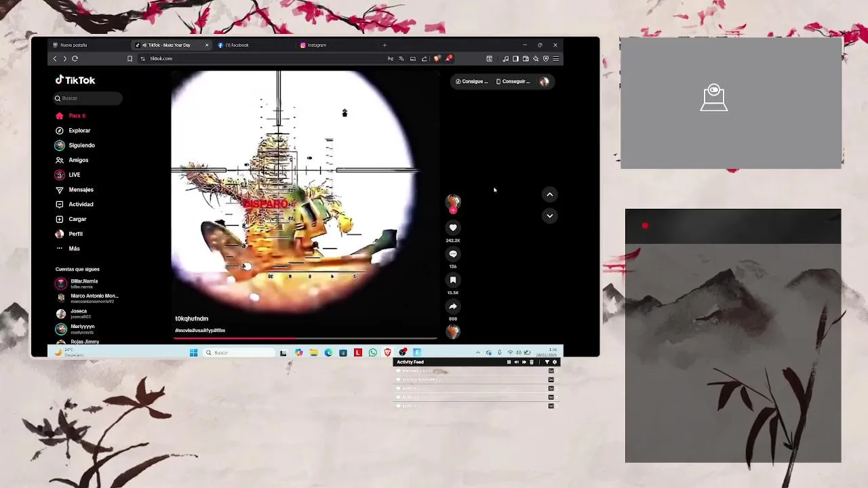868x488 pixels.
Task: Clear Activity Feed with trash icon
Action: 531,362
